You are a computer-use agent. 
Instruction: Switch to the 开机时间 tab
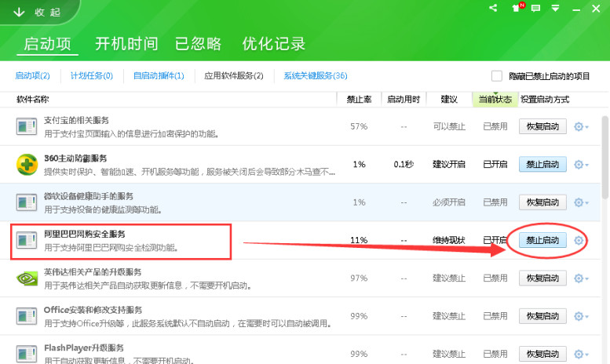pyautogui.click(x=126, y=44)
